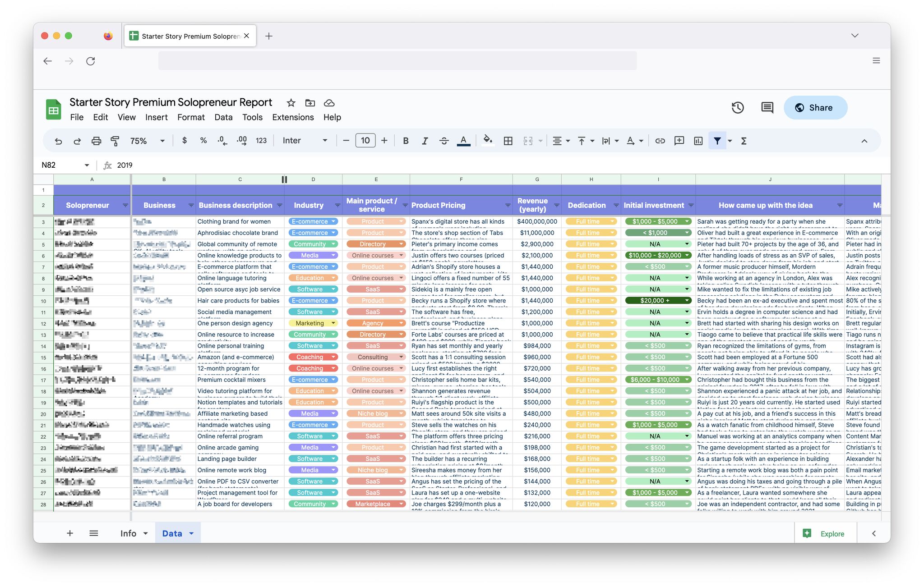This screenshot has height=587, width=924.
Task: Click the Share button
Action: [x=815, y=108]
